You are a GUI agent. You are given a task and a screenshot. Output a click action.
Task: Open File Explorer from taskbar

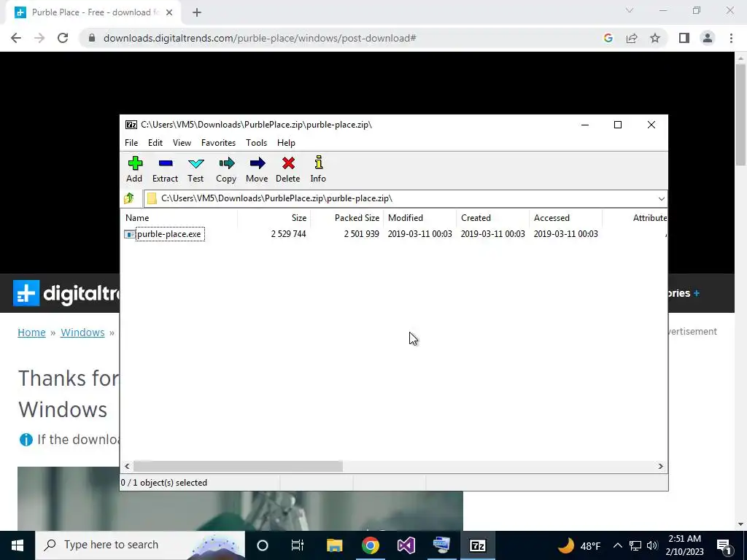[x=334, y=545]
